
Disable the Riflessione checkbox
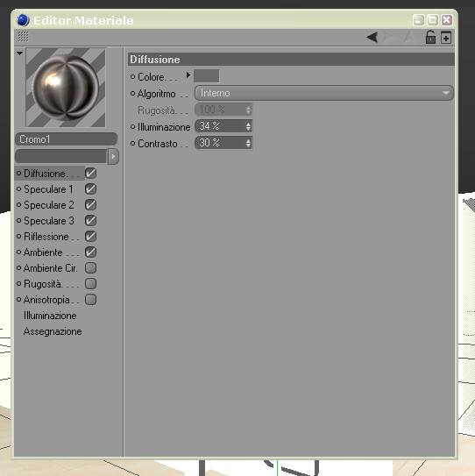click(x=90, y=236)
